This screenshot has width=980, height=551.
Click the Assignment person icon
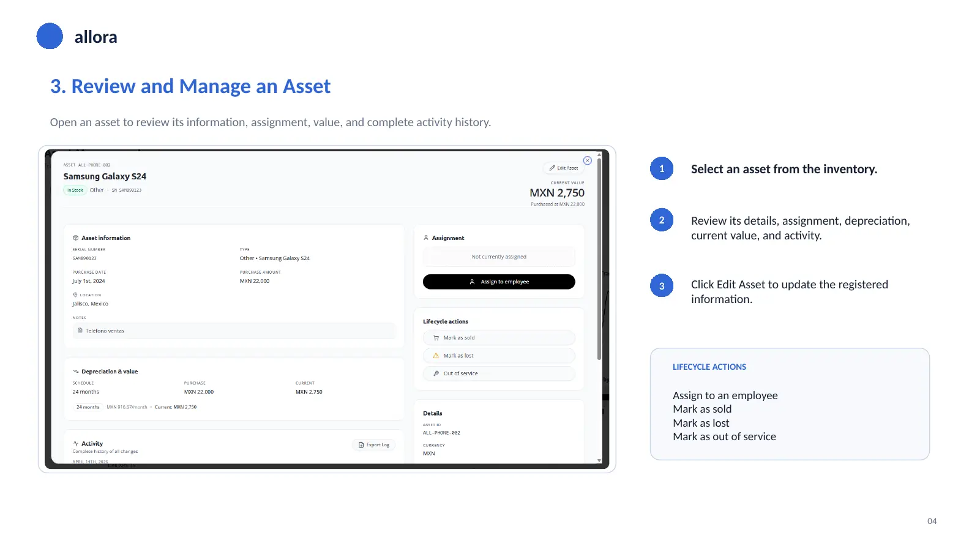(x=426, y=238)
